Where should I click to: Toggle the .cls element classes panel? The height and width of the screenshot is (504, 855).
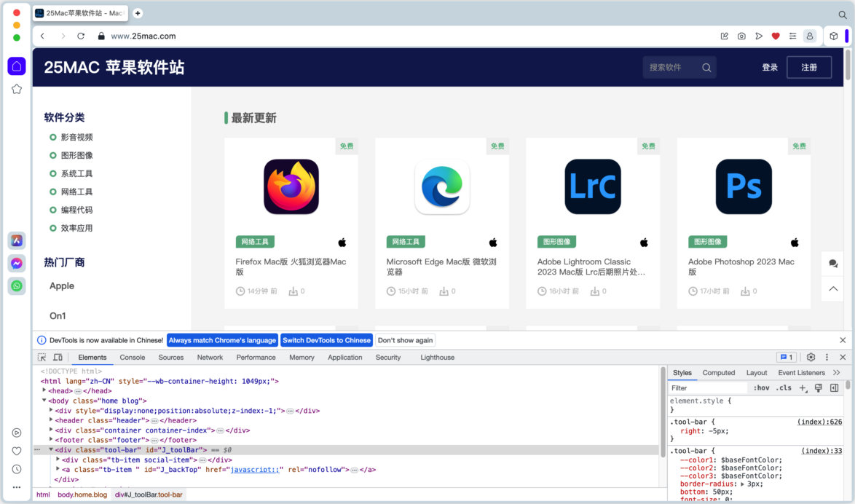(x=784, y=387)
